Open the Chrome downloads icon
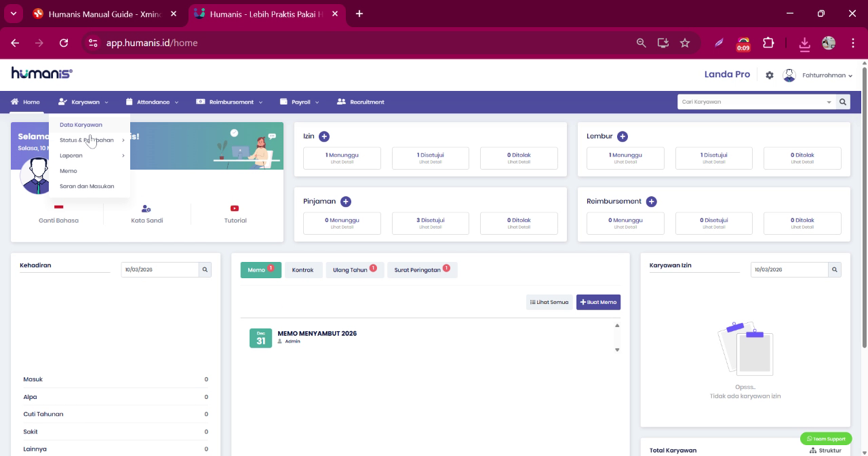The height and width of the screenshot is (456, 868). [804, 43]
